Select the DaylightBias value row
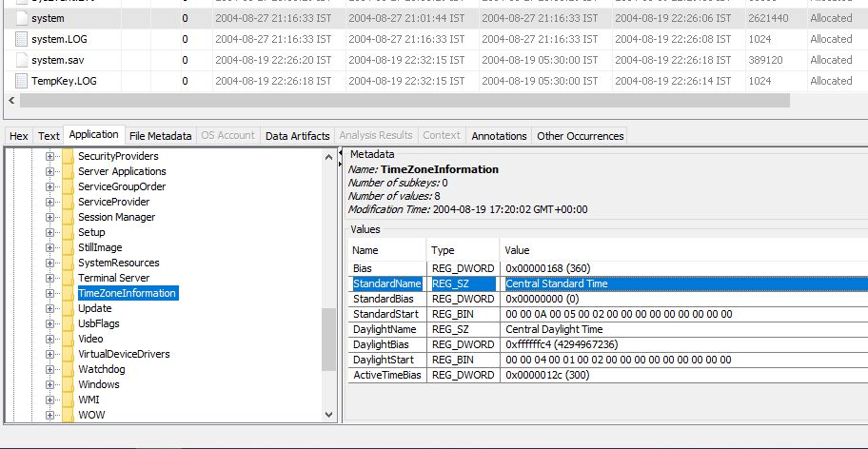Screen dimensions: 868x449 pos(608,344)
